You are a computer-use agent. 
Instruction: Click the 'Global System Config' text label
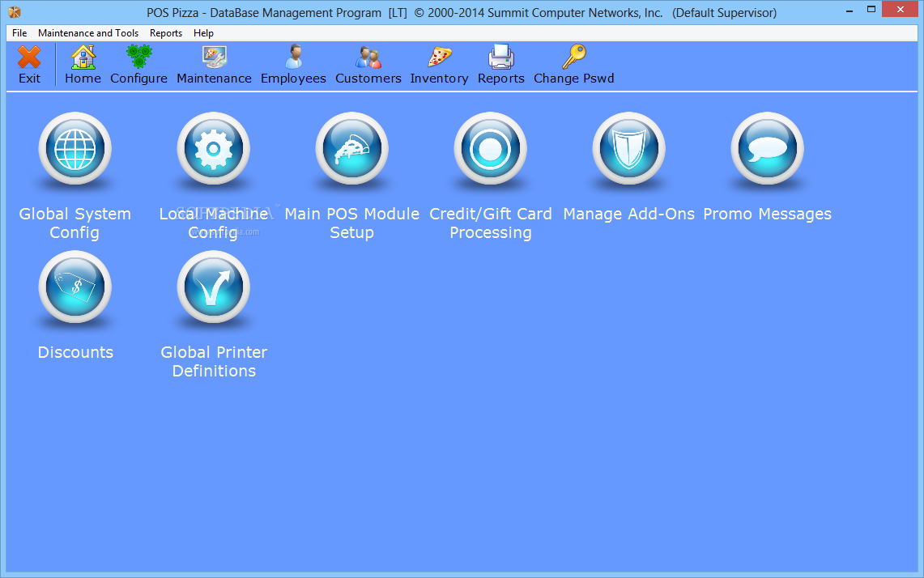75,223
